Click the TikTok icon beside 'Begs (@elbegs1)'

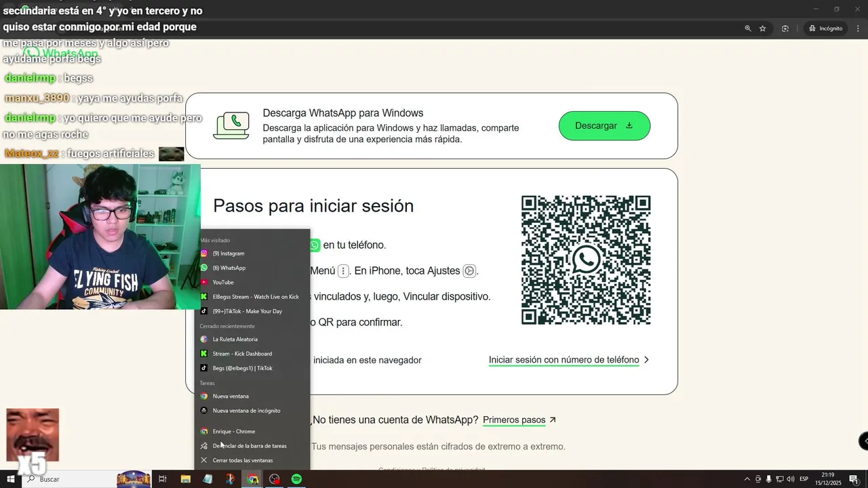click(203, 368)
